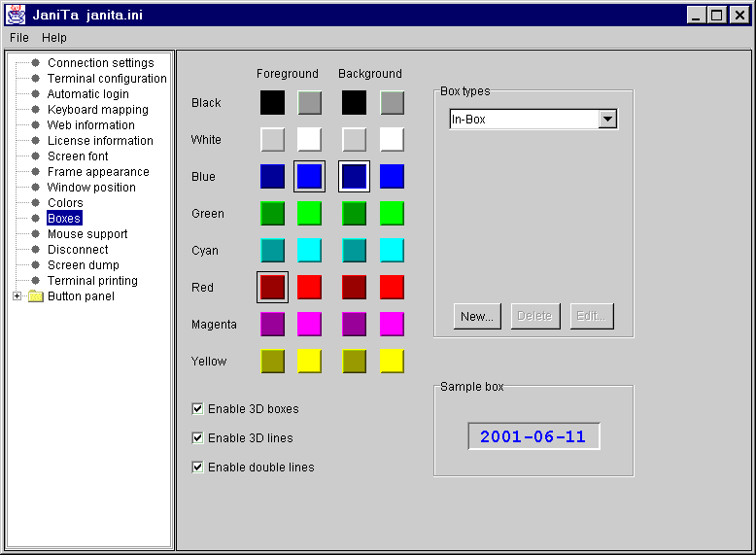Click the bullet icon beside Terminal printing
756x555 pixels.
[36, 281]
